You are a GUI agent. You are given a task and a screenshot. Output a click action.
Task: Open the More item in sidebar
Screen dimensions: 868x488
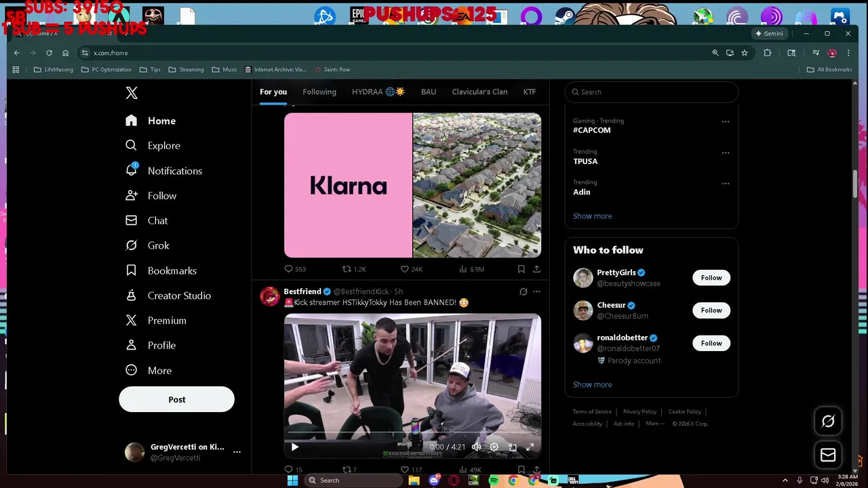(149, 370)
